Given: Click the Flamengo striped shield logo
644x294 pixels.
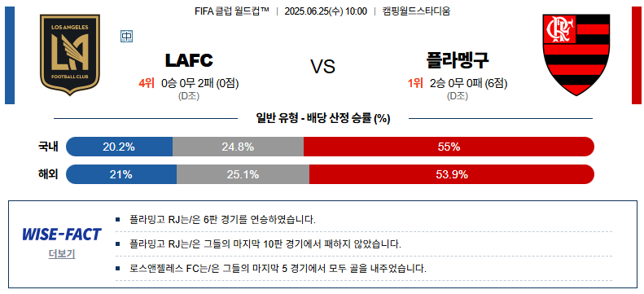Looking at the screenshot, I should [x=576, y=55].
